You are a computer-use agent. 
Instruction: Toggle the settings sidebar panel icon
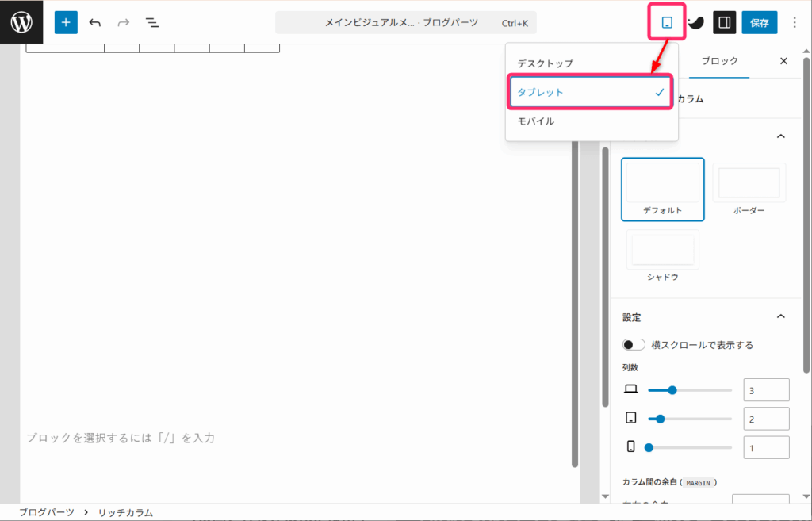(723, 22)
